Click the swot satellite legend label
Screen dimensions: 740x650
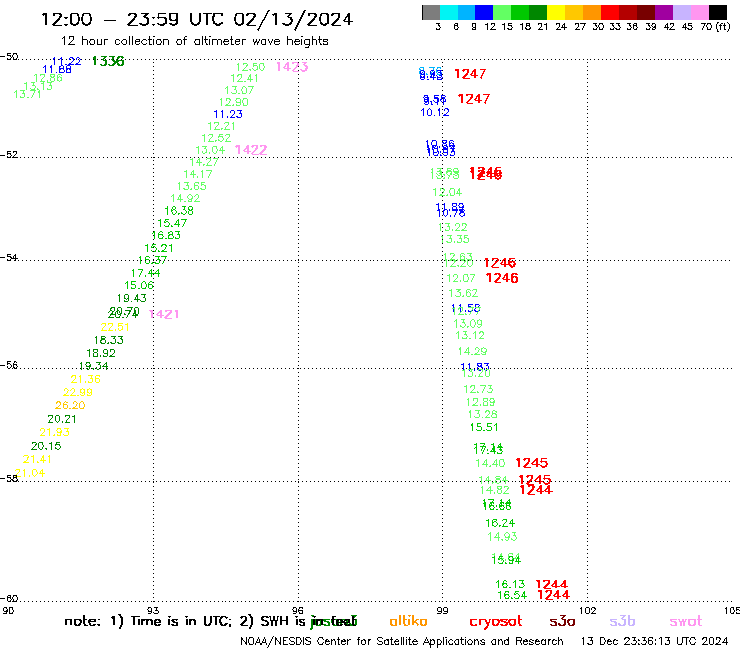point(686,621)
